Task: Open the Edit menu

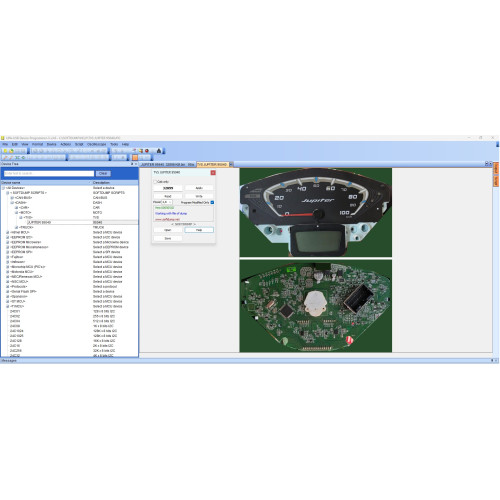Action: [x=15, y=144]
